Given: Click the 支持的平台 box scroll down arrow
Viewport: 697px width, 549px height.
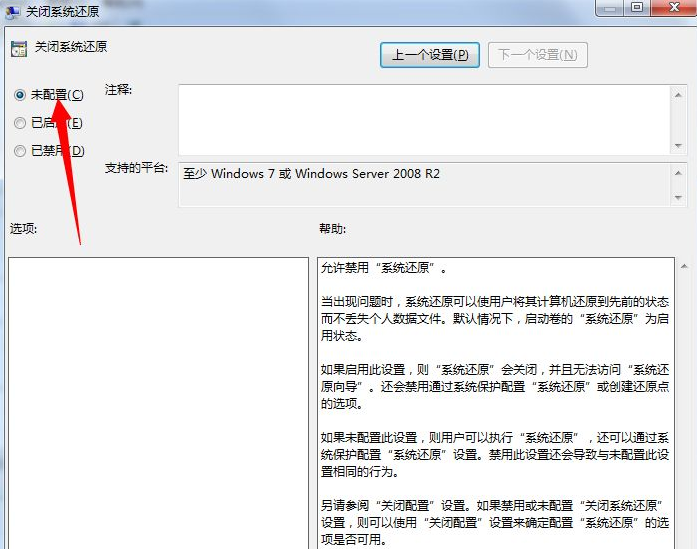Looking at the screenshot, I should (x=678, y=197).
